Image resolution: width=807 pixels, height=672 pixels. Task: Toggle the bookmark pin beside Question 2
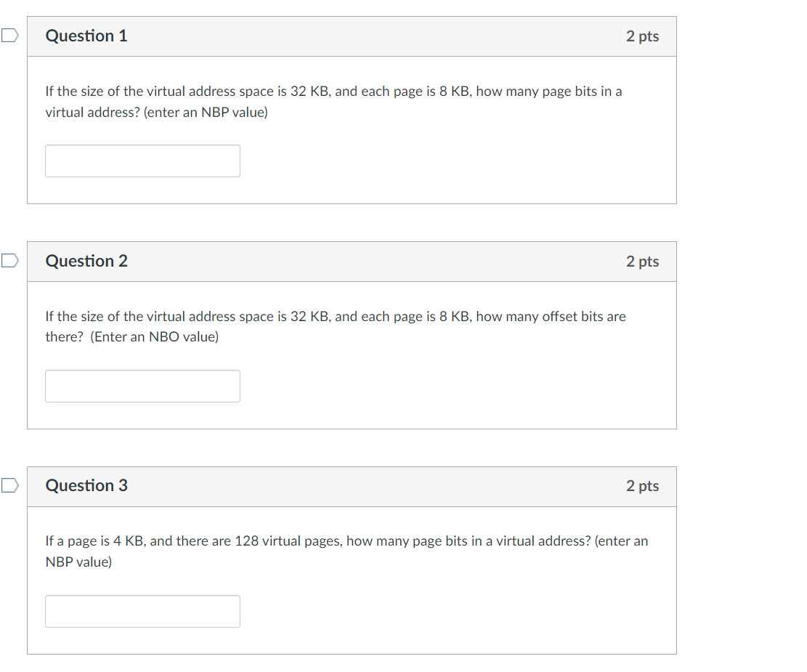tap(8, 259)
